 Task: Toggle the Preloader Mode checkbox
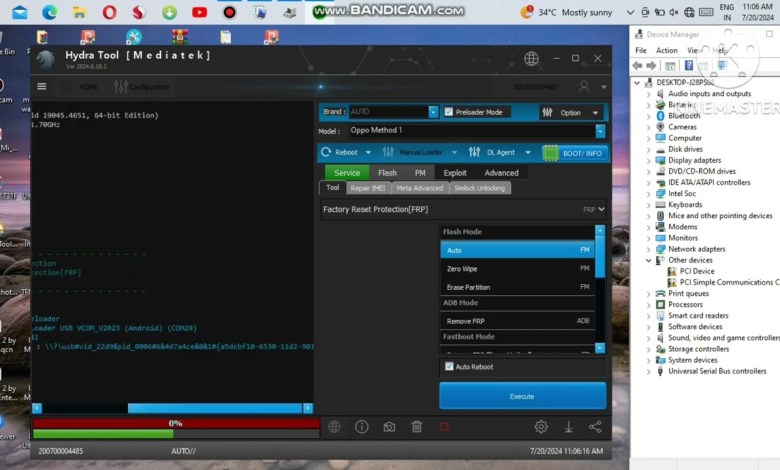click(x=449, y=112)
